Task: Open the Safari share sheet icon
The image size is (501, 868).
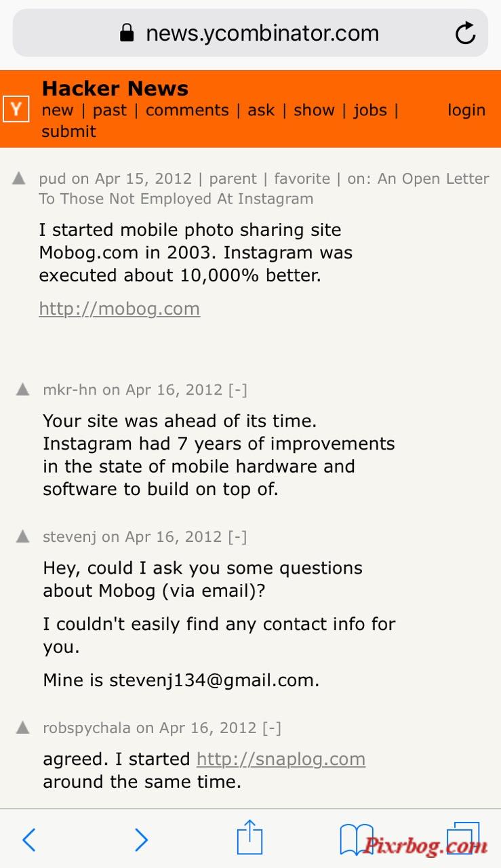Action: 249,837
